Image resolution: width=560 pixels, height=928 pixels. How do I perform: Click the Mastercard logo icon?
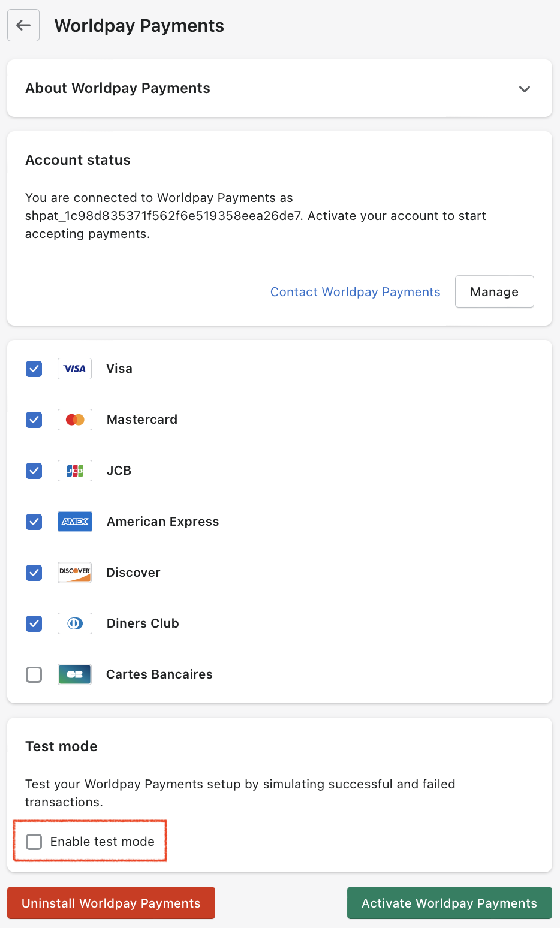pyautogui.click(x=75, y=420)
